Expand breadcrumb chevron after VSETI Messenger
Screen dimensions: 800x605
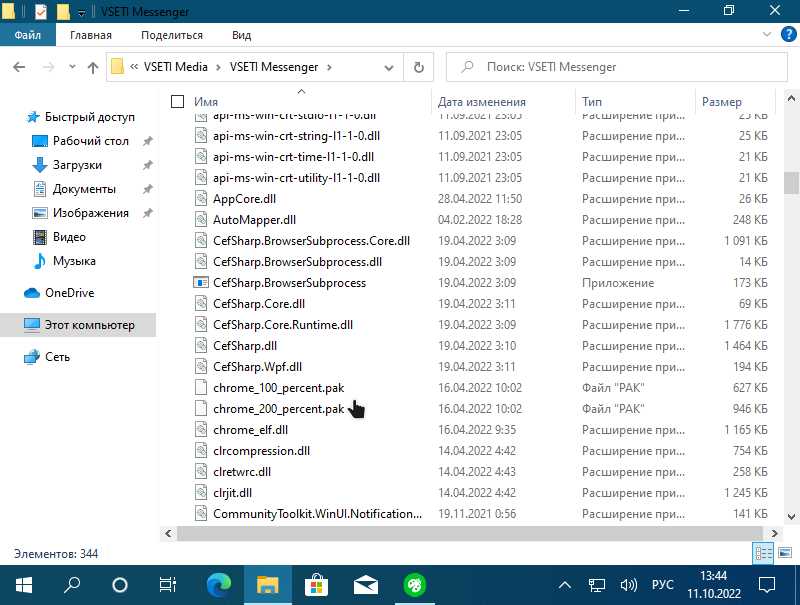(x=329, y=67)
